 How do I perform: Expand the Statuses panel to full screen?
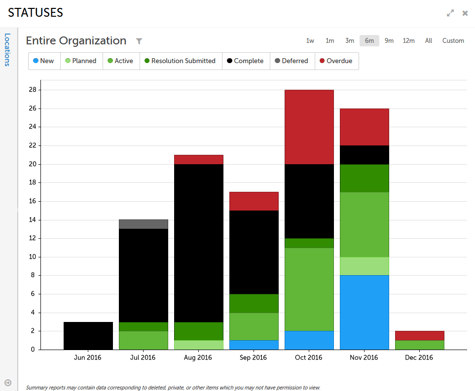[450, 13]
